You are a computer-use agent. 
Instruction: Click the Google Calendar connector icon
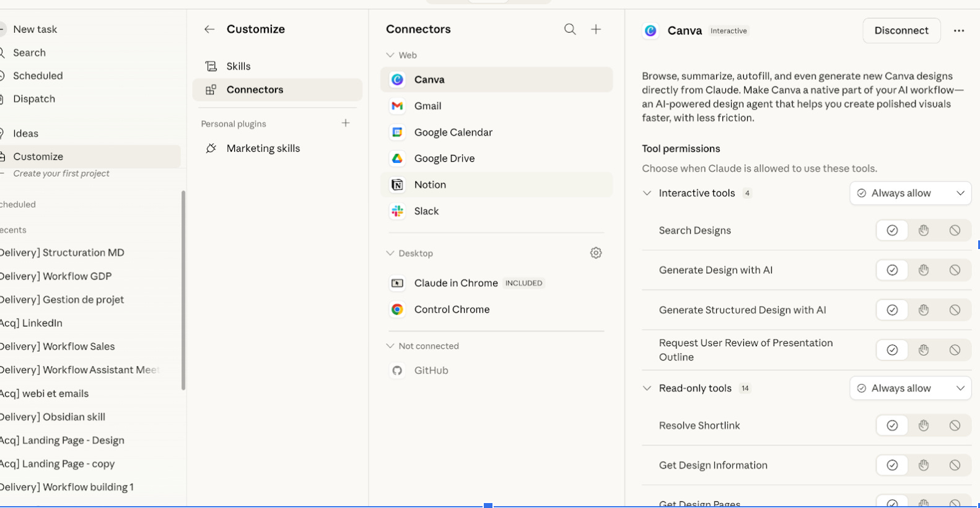coord(398,132)
